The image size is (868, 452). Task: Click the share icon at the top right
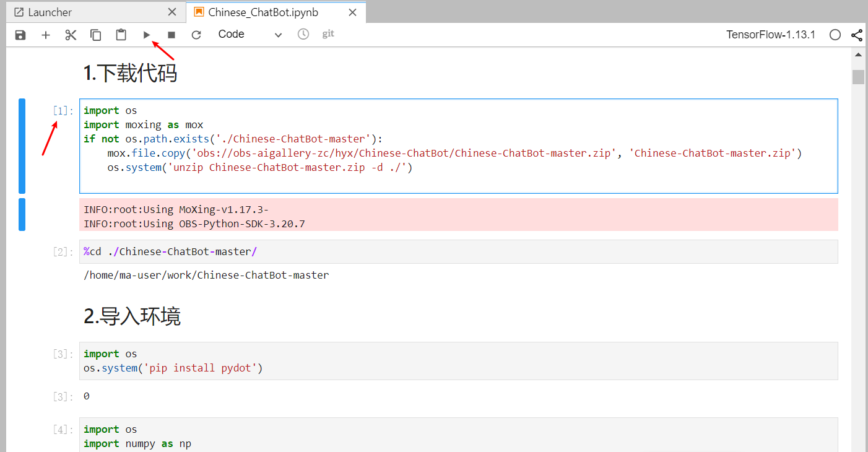point(857,35)
